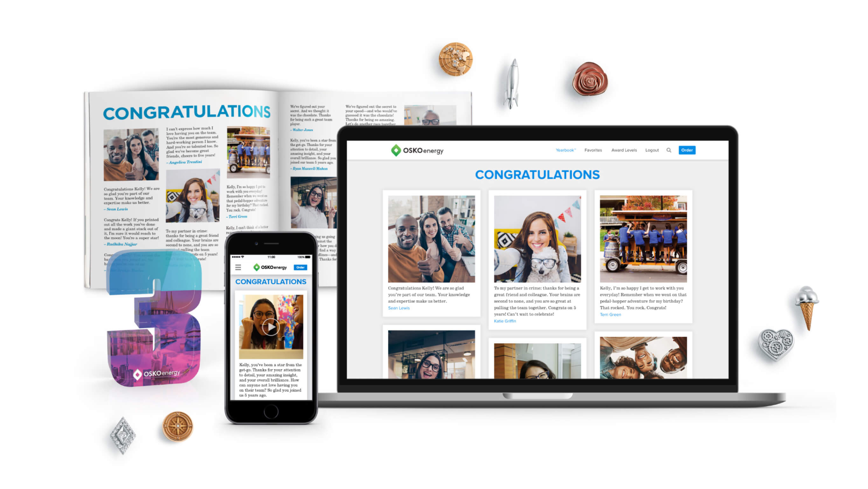The width and height of the screenshot is (868, 489).
Task: Click the search icon in the navbar
Action: click(x=668, y=150)
